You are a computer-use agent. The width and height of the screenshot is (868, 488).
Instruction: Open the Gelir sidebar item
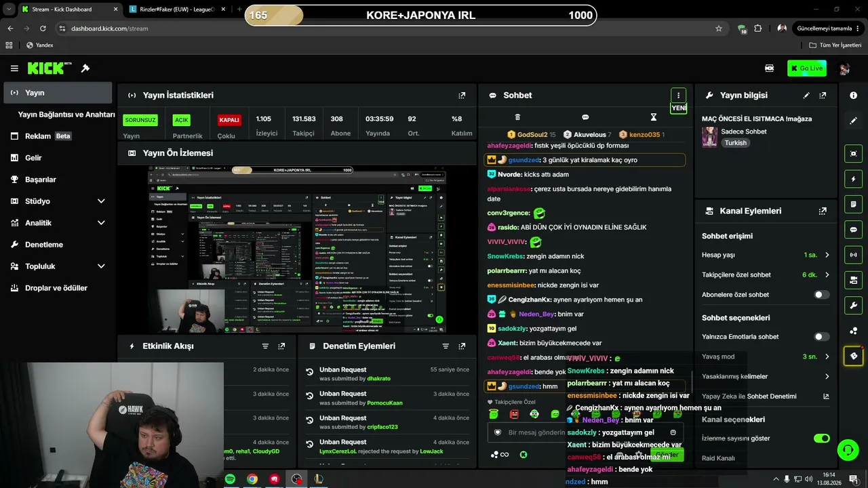pos(58,158)
